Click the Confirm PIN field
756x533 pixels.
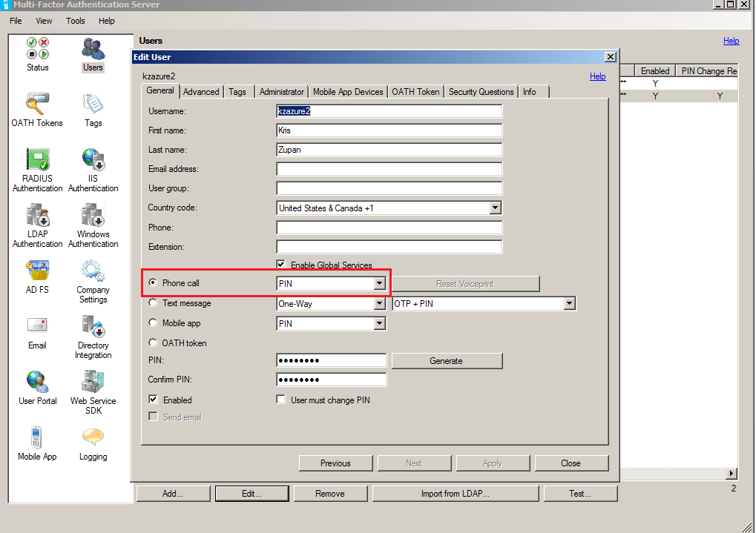331,380
